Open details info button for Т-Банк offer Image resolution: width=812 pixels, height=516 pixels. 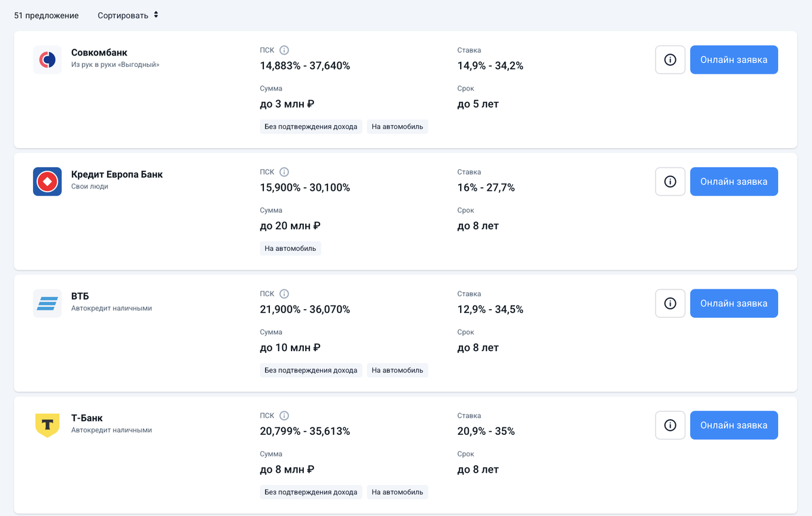coord(670,425)
